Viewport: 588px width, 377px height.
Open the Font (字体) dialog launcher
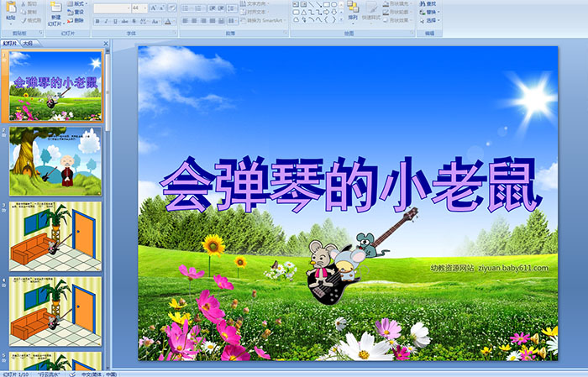175,34
